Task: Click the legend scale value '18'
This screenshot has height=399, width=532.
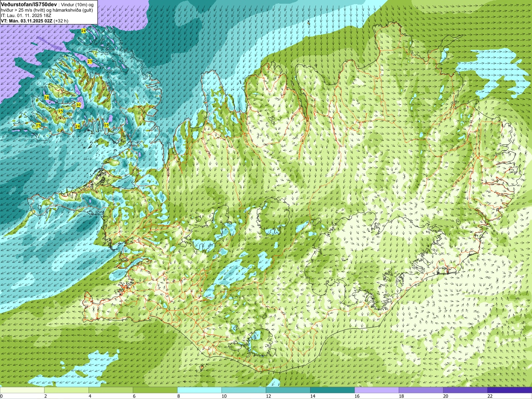Action: [x=401, y=396]
